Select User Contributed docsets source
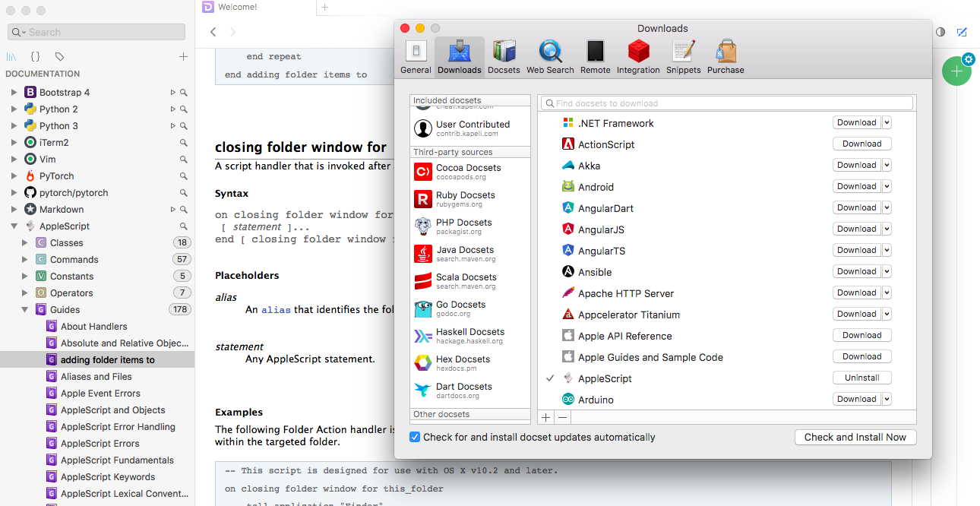This screenshot has width=980, height=506. [x=469, y=128]
